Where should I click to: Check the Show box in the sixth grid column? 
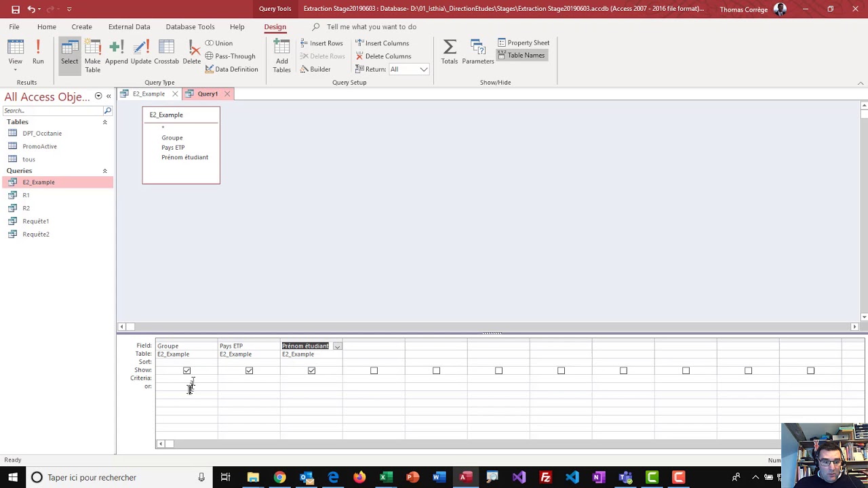tap(498, 371)
